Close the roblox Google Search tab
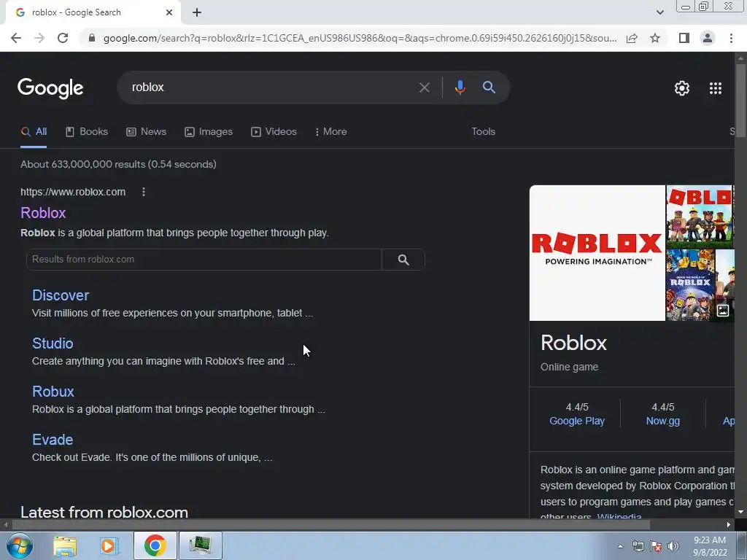 169,12
